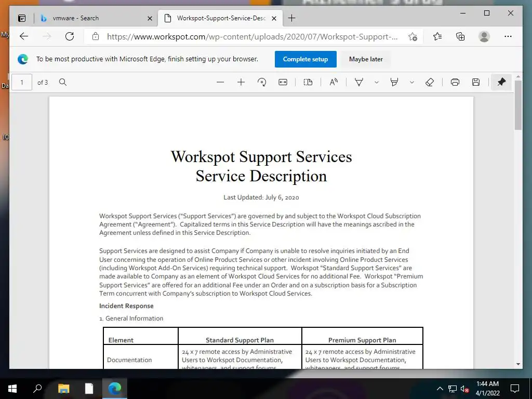This screenshot has width=532, height=399.
Task: Click the vertical scrollbar thumb
Action: click(x=518, y=105)
